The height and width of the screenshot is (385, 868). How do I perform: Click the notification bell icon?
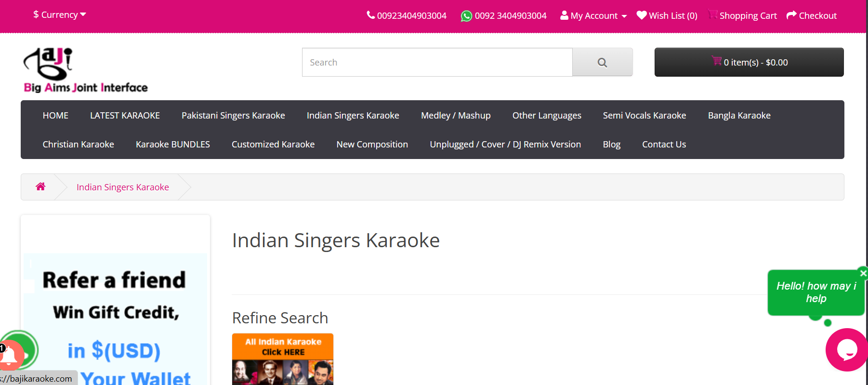[x=10, y=356]
